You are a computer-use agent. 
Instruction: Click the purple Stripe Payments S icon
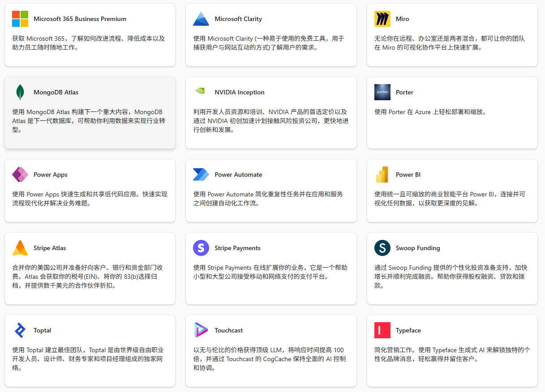click(x=201, y=248)
